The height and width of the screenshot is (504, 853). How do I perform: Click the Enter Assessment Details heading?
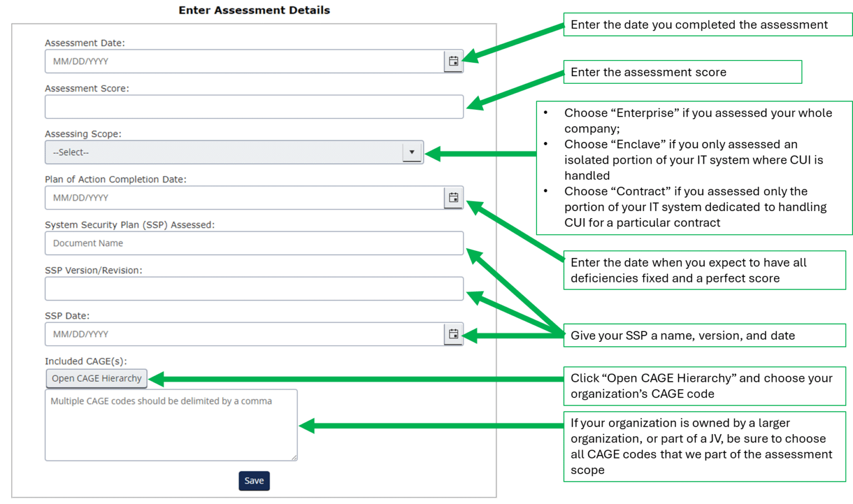(254, 10)
